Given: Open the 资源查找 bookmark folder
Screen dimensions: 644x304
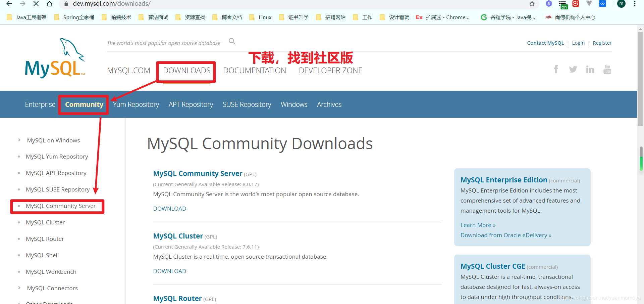Looking at the screenshot, I should pos(190,17).
